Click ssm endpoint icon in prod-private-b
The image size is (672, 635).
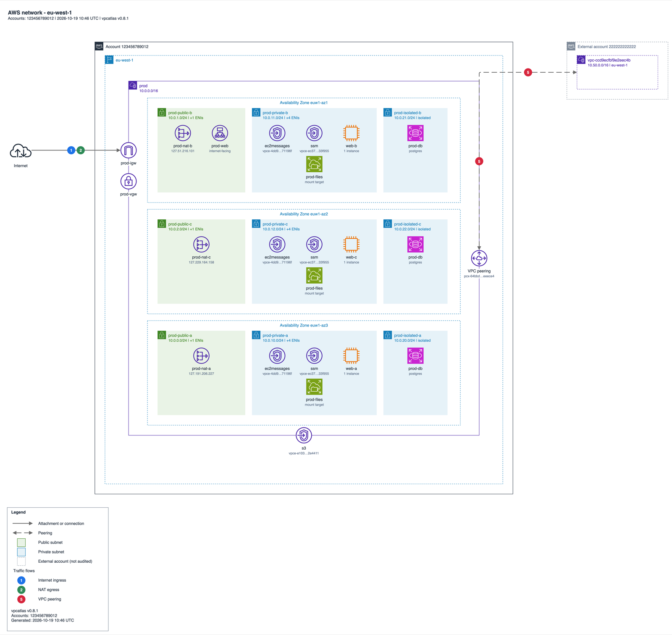point(314,133)
